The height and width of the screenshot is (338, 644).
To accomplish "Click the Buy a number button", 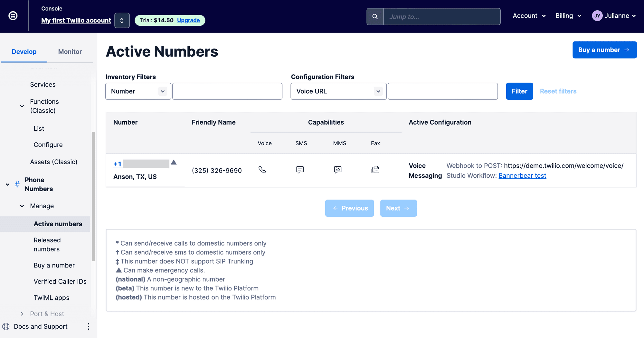I will click(604, 50).
